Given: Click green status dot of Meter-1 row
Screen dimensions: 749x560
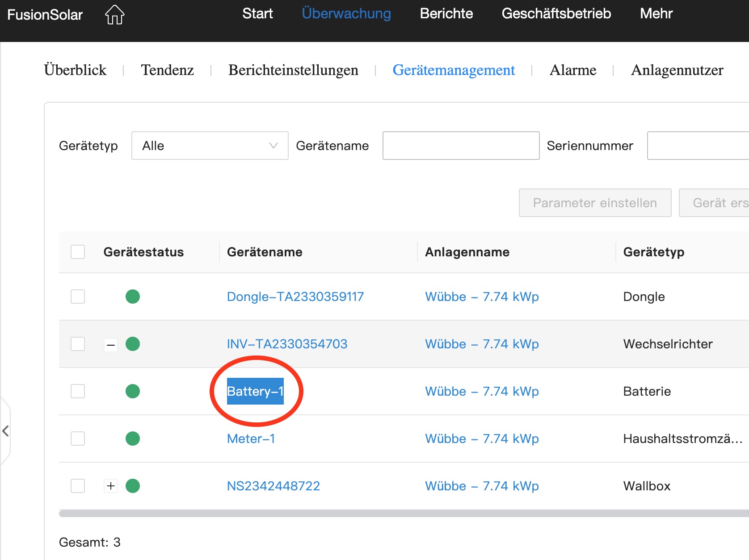Looking at the screenshot, I should (133, 439).
